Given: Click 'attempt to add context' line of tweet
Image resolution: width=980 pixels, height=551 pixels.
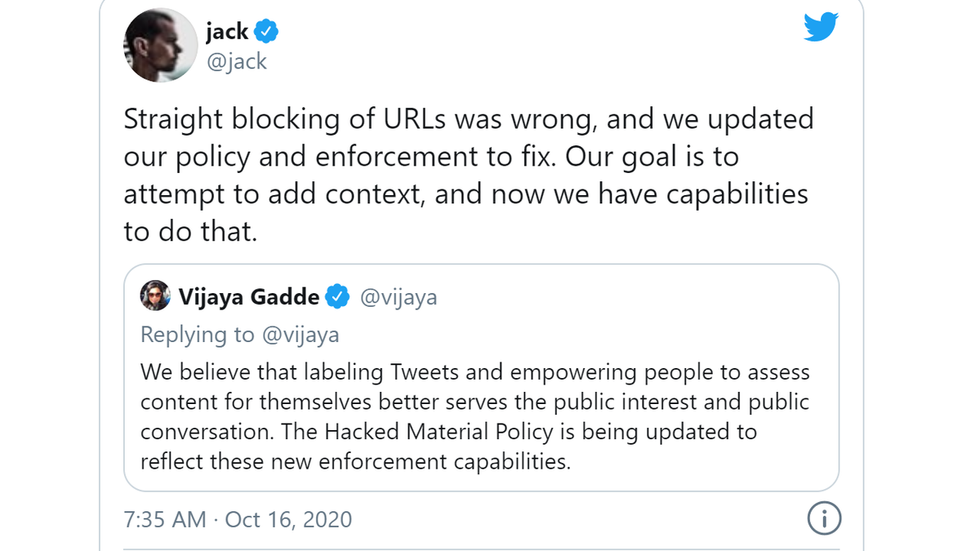Looking at the screenshot, I should click(466, 195).
